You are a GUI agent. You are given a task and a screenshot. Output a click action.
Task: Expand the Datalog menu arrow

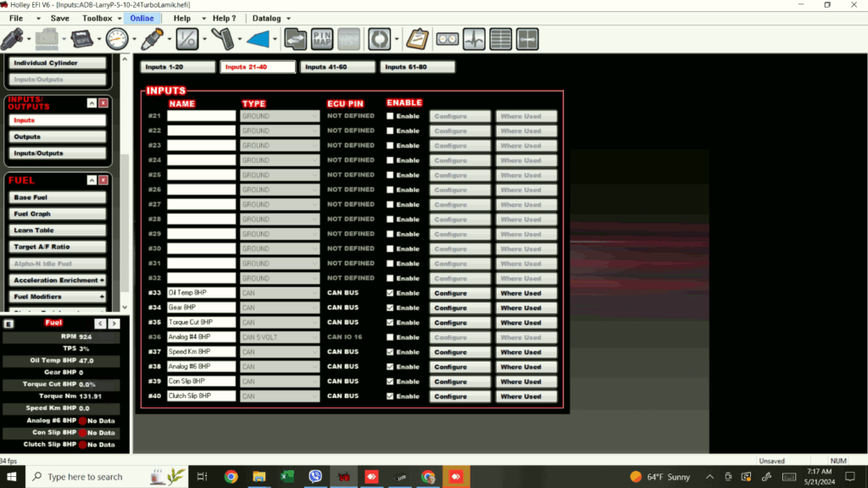point(288,19)
